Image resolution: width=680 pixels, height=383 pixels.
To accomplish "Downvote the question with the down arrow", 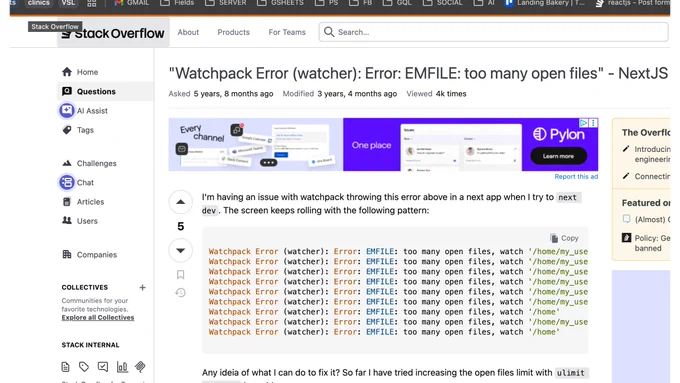I will (180, 250).
